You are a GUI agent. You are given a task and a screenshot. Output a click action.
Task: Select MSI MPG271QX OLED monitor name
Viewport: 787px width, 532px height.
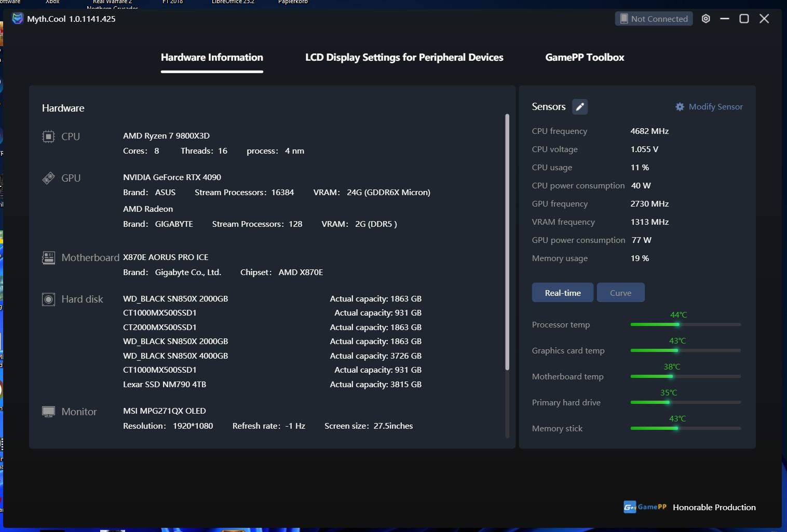(x=165, y=411)
